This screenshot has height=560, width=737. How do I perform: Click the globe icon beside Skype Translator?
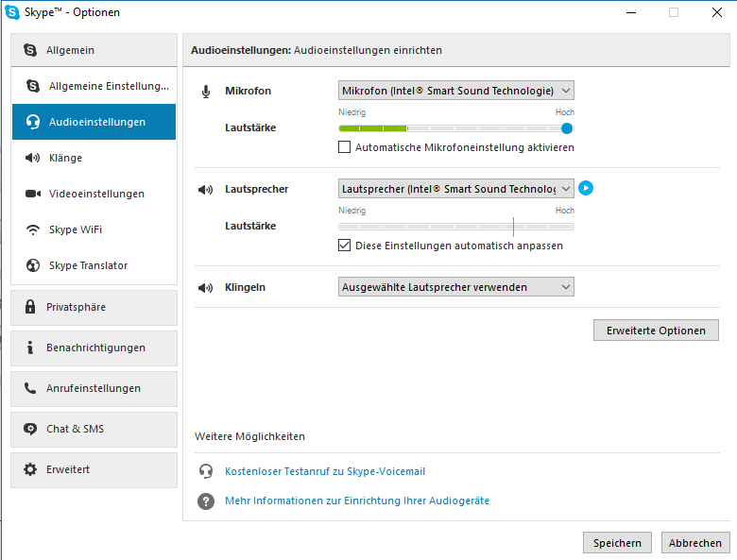pos(33,265)
